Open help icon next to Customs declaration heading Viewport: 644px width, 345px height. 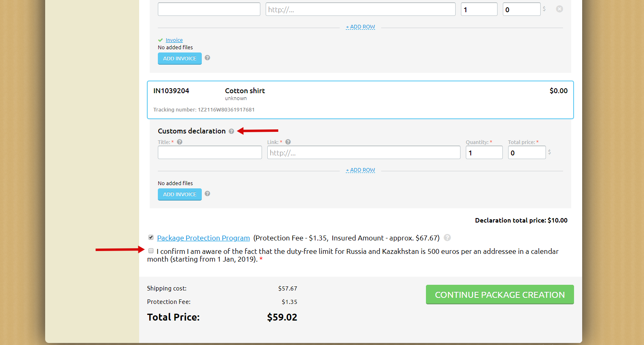coord(231,131)
